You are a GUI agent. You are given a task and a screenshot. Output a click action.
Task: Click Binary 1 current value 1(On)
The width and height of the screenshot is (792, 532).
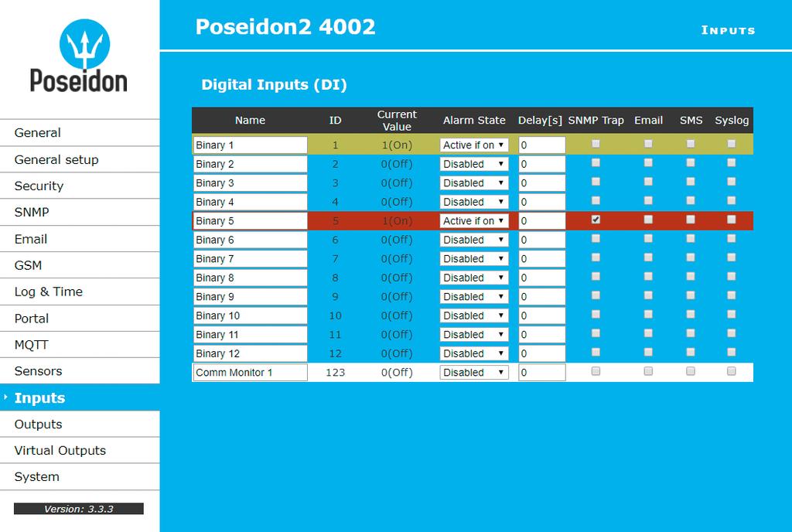tap(397, 145)
